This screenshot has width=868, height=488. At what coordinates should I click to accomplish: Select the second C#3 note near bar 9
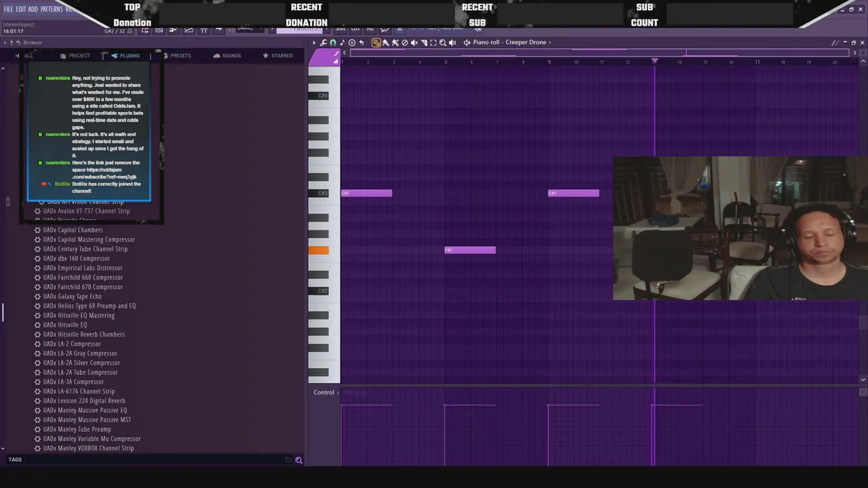(x=574, y=193)
